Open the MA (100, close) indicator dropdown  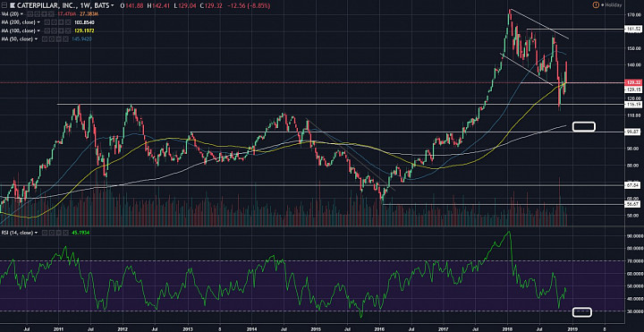point(38,30)
